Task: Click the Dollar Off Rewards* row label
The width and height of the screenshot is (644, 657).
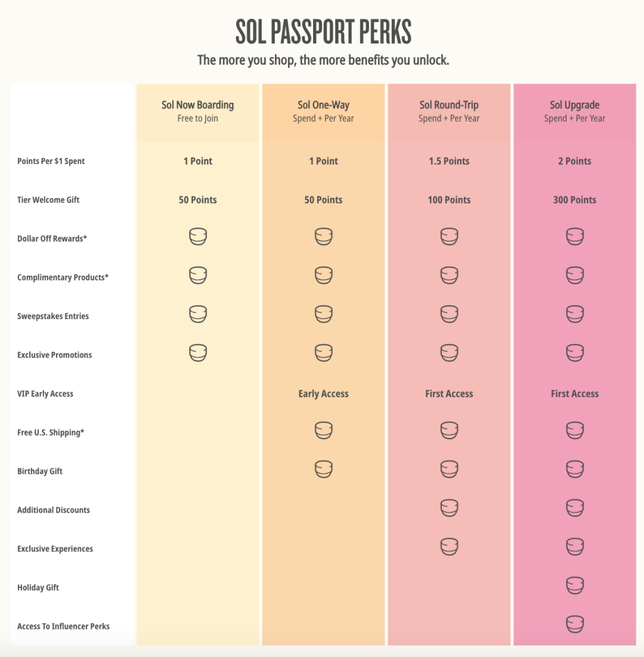Action: click(x=52, y=239)
